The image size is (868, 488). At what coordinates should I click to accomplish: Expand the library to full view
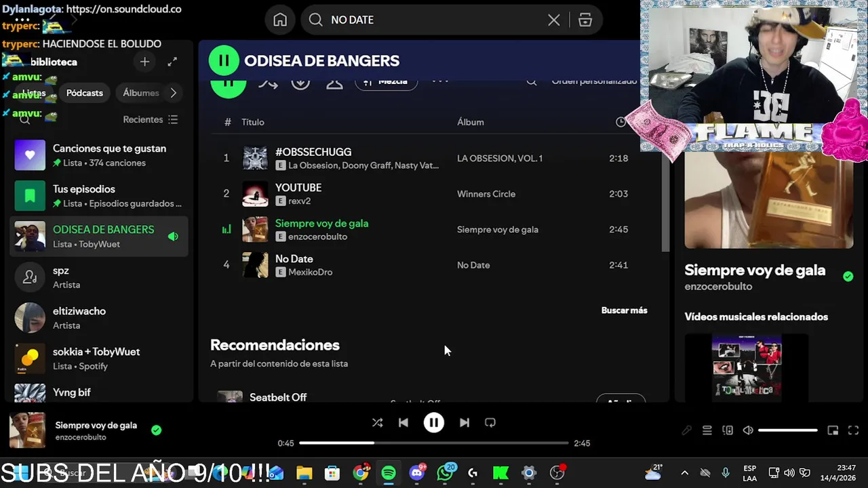click(172, 62)
